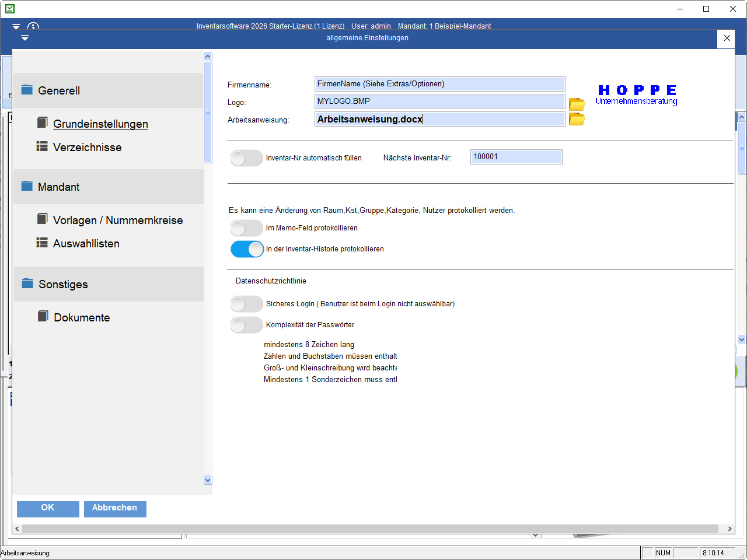Click the Sonstiges folder icon

pos(27,283)
